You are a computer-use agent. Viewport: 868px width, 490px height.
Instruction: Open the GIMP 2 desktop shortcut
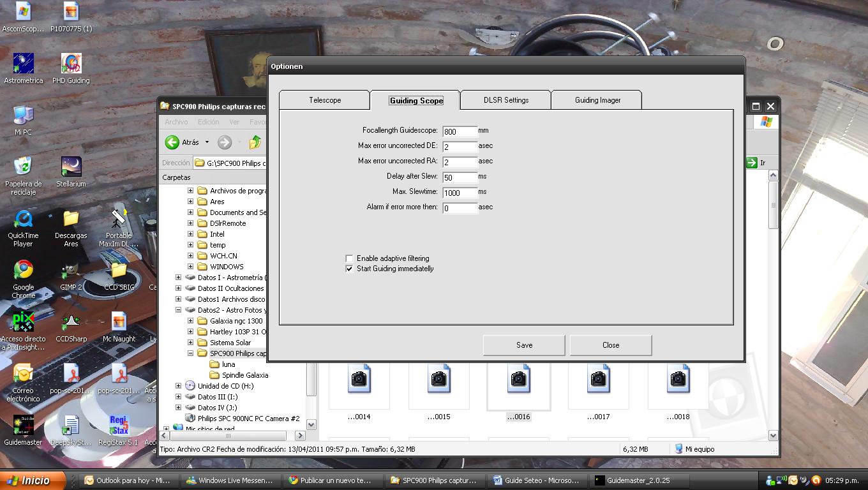[71, 276]
